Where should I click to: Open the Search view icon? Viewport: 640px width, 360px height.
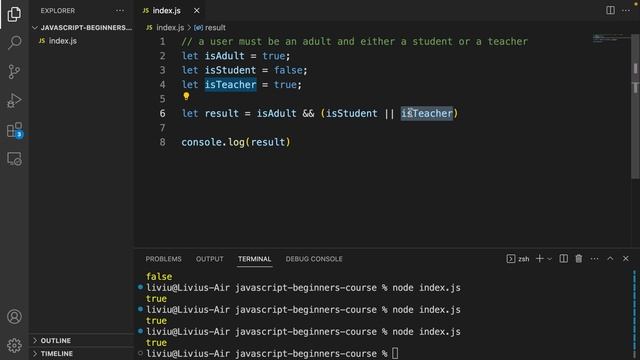14,42
